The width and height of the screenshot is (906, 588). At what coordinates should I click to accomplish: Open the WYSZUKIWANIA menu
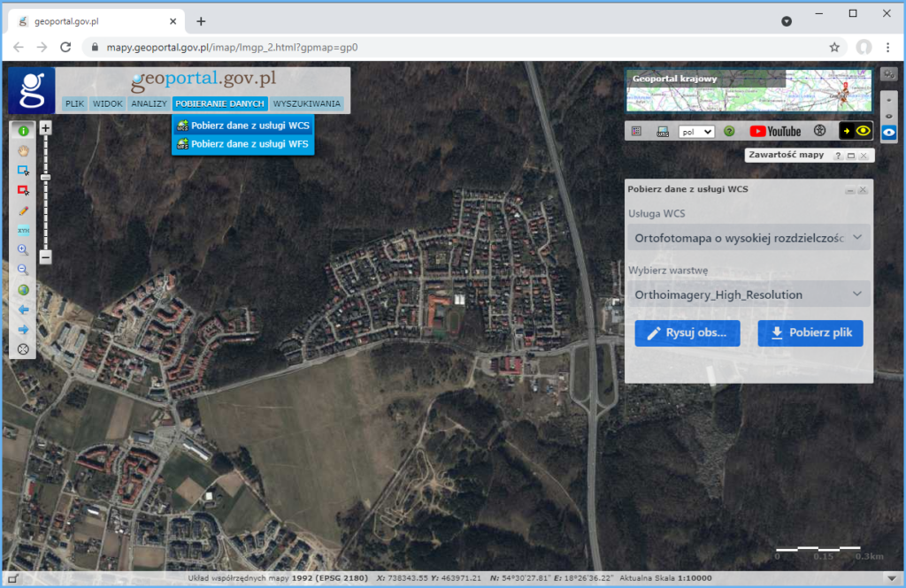(x=306, y=103)
